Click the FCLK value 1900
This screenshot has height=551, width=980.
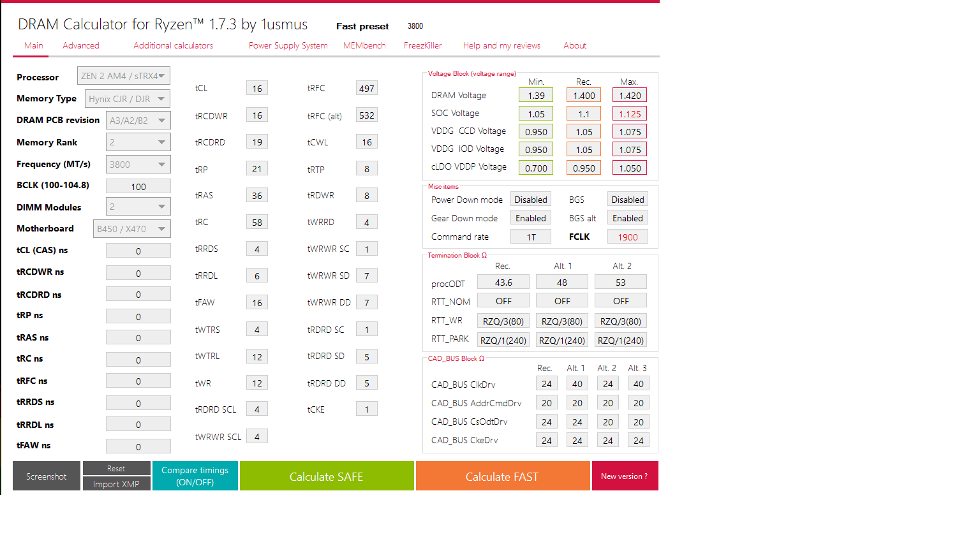point(628,237)
